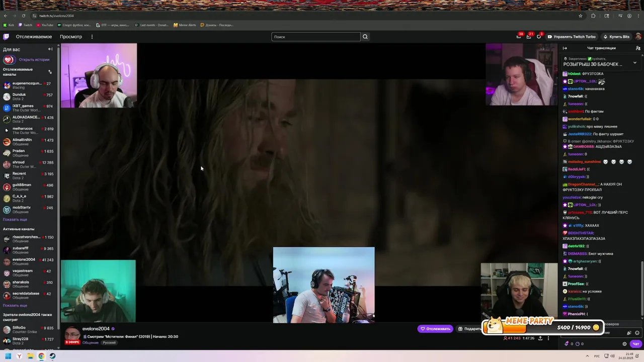Open the browser Extensions puzzle icon
This screenshot has width=644, height=362.
(x=593, y=16)
